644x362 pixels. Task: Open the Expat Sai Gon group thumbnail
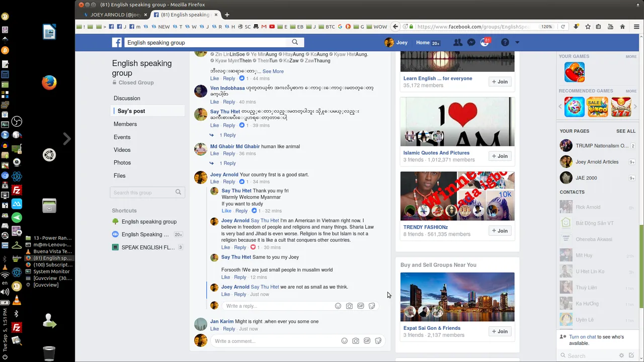pos(457,297)
